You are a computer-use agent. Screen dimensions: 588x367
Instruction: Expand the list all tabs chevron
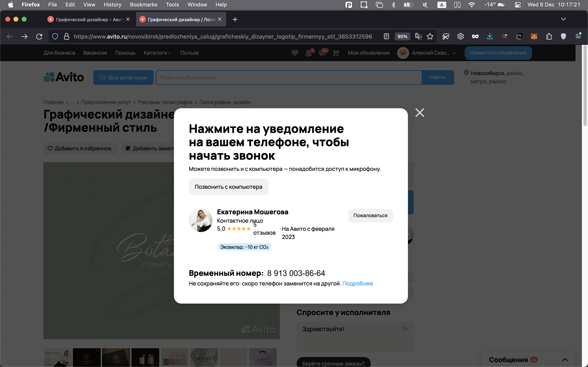point(563,19)
